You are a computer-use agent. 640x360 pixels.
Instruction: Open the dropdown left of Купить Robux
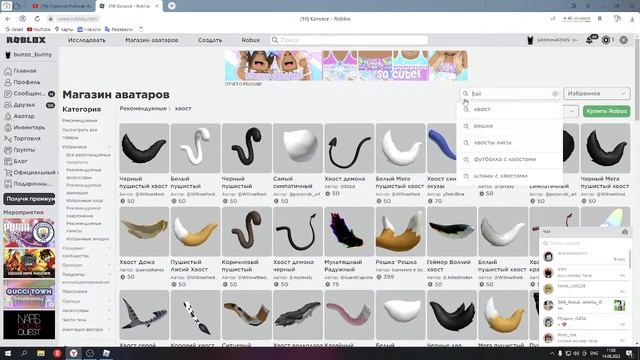pos(571,111)
